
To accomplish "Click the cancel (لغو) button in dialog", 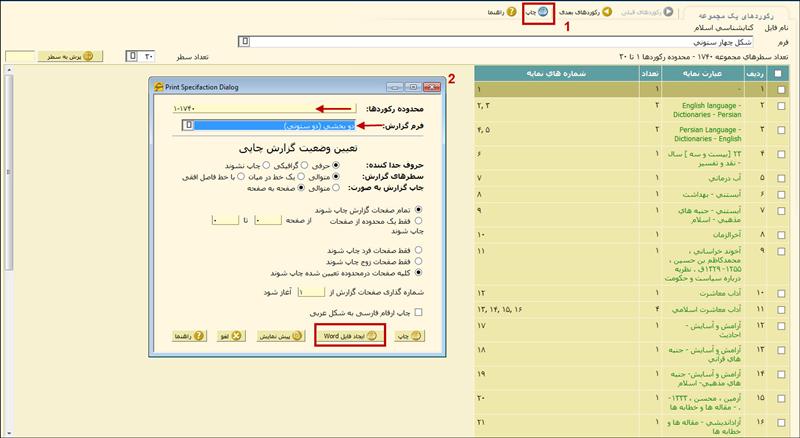I will tap(235, 336).
